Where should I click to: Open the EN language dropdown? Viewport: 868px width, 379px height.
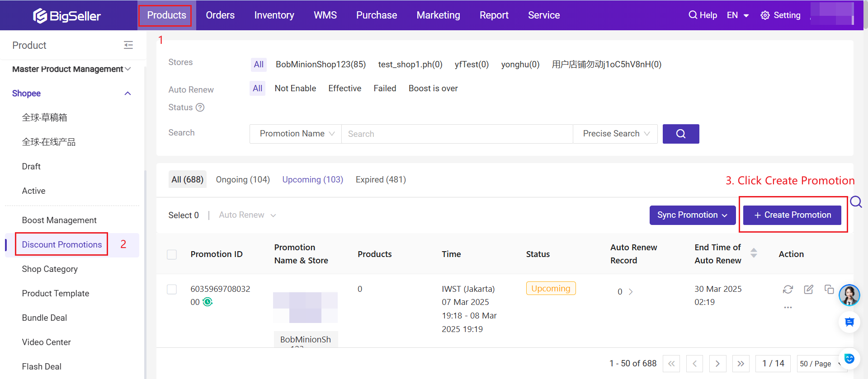pyautogui.click(x=738, y=15)
